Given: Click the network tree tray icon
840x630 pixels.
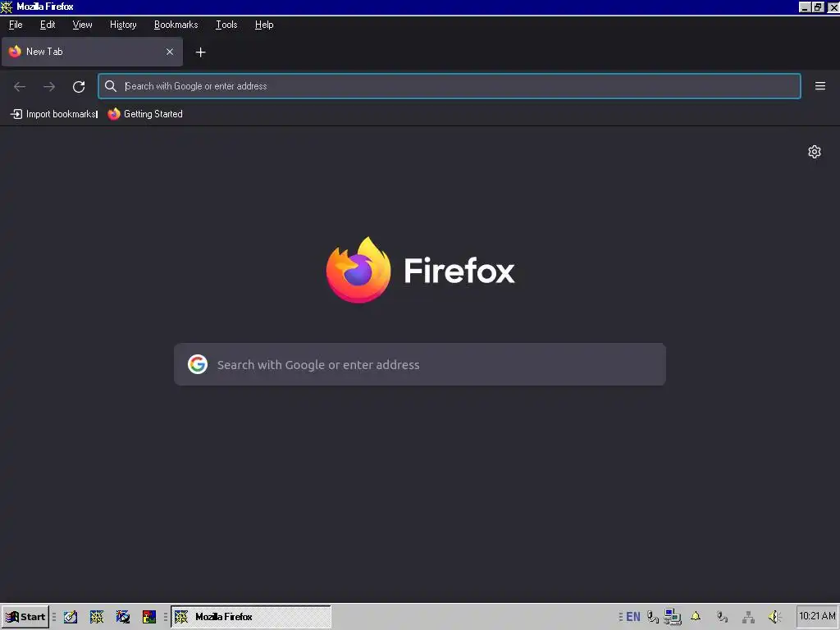Looking at the screenshot, I should pyautogui.click(x=748, y=617).
